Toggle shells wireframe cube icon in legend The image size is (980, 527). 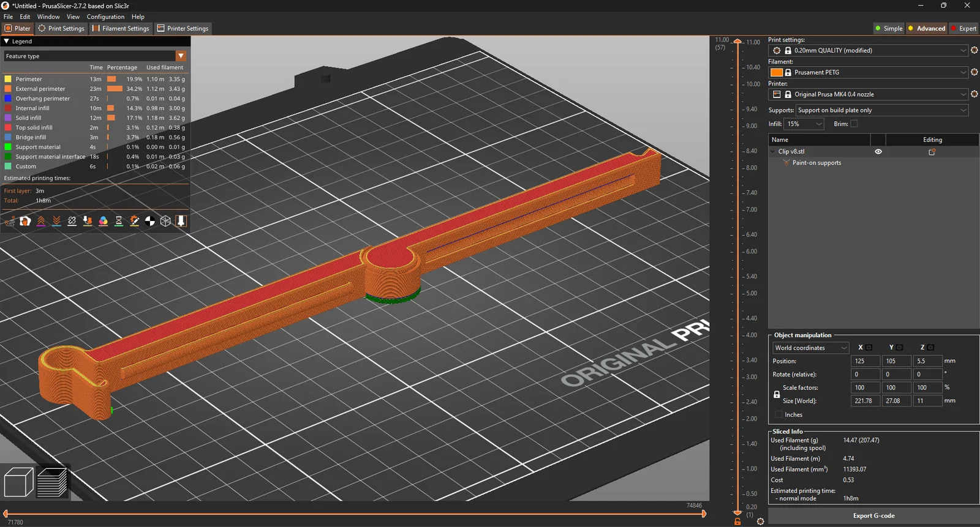(x=165, y=222)
